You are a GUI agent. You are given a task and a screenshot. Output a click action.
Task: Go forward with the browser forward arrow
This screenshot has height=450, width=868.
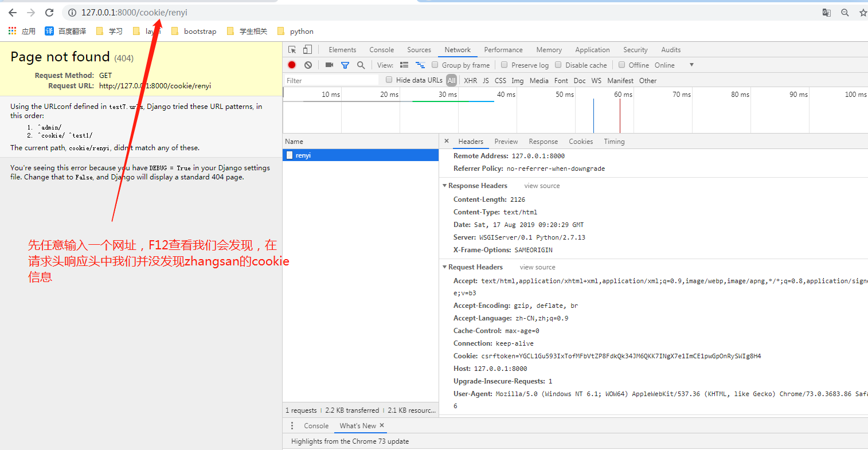31,13
